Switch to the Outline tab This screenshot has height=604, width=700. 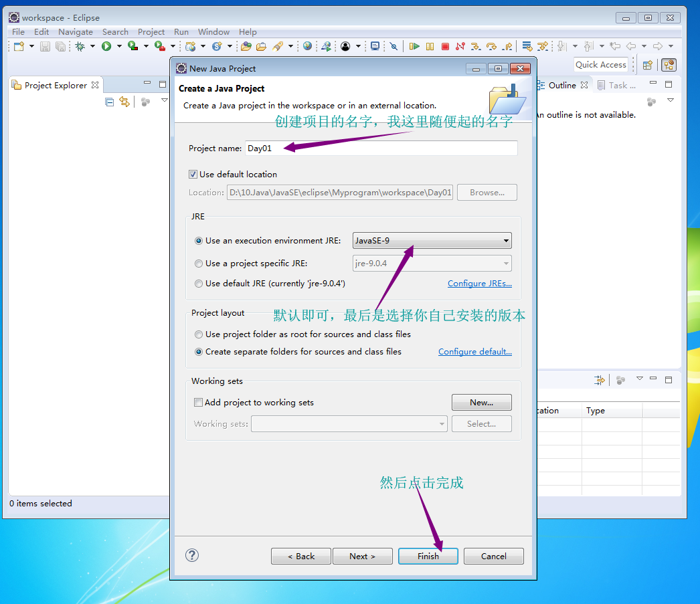562,85
